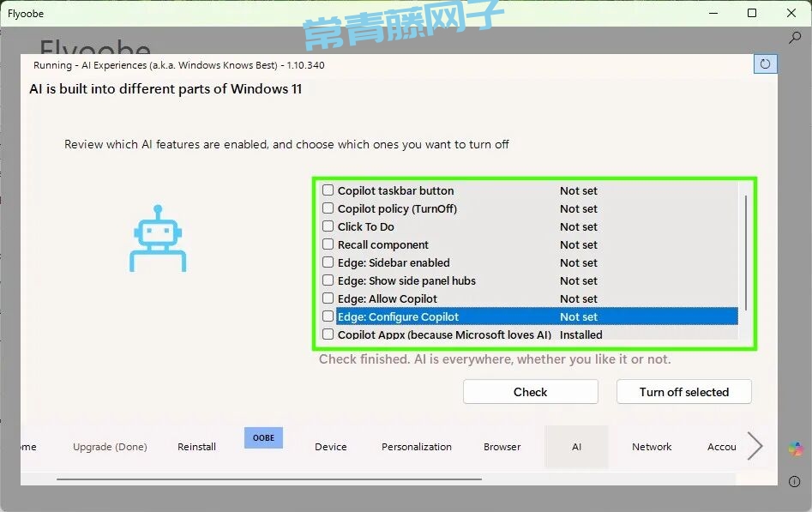Click the AI features list vertical scrollbar

pos(746,252)
